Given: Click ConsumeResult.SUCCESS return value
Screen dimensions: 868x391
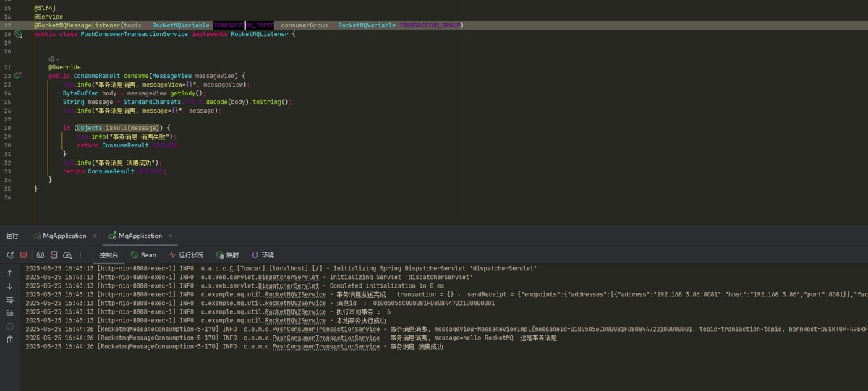Looking at the screenshot, I should point(127,171).
